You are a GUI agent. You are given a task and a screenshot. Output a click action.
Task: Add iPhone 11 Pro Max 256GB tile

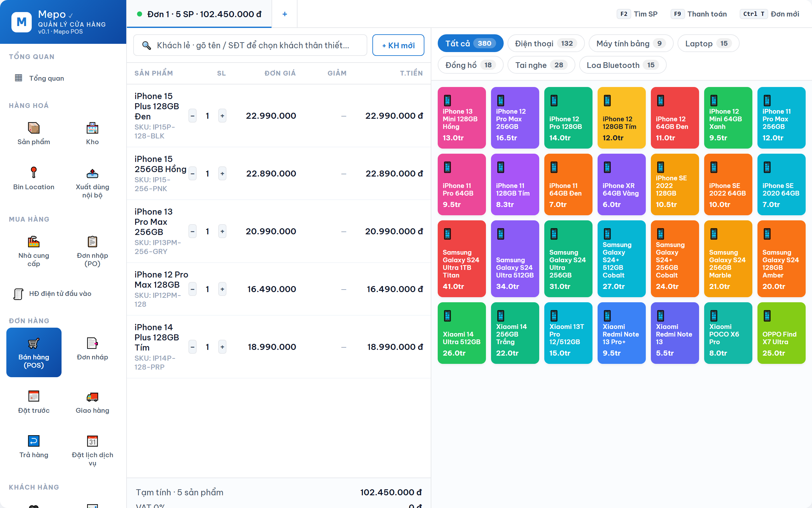tap(782, 118)
